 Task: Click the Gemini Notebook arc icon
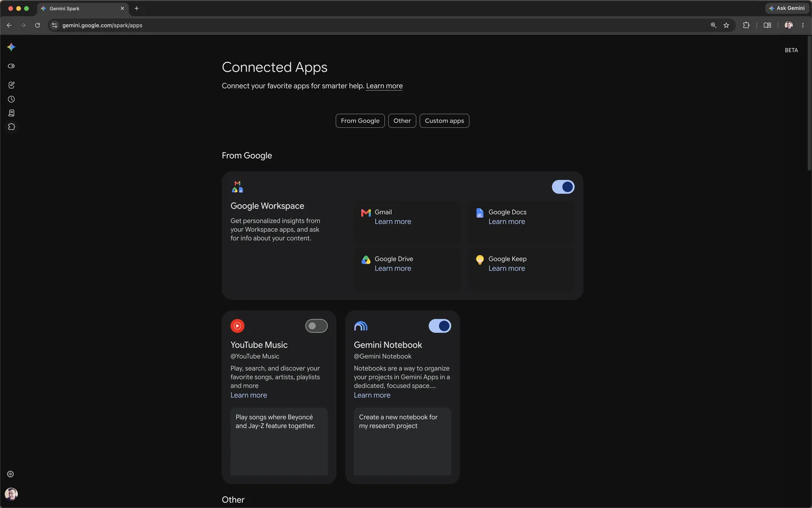(361, 326)
